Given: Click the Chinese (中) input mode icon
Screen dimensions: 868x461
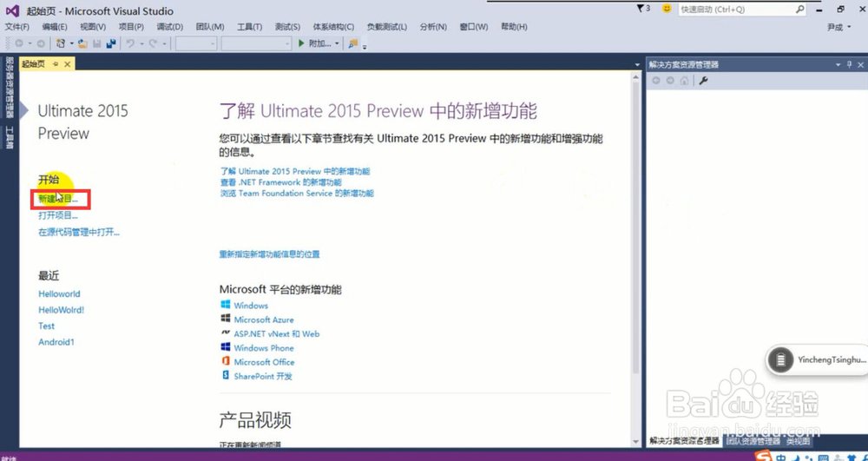Looking at the screenshot, I should click(780, 458).
